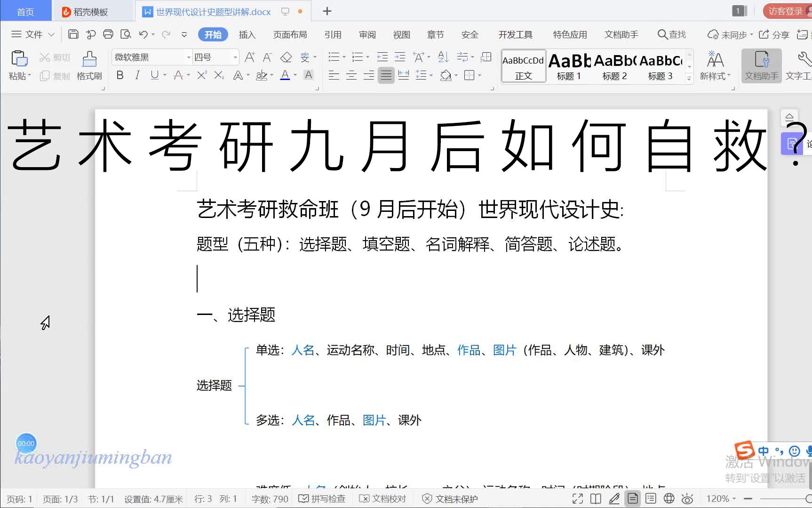The image size is (812, 508).
Task: Open the 插入 ribbon tab
Action: coord(247,34)
